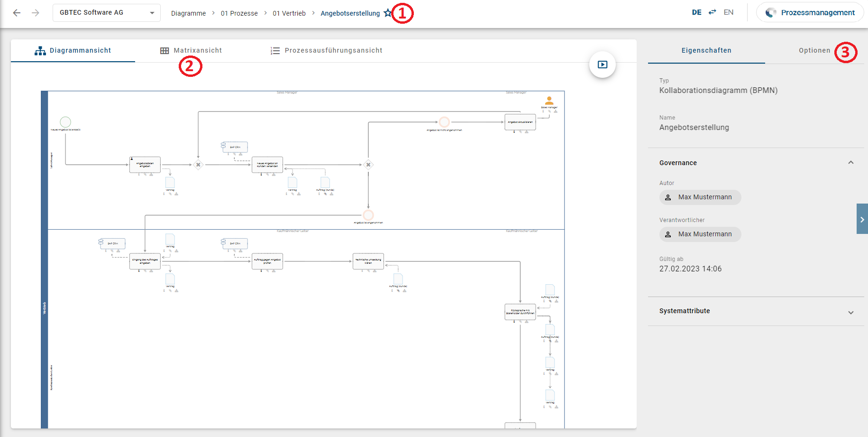Collapse the Governance section
Viewport: 868px width, 437px height.
coord(850,163)
